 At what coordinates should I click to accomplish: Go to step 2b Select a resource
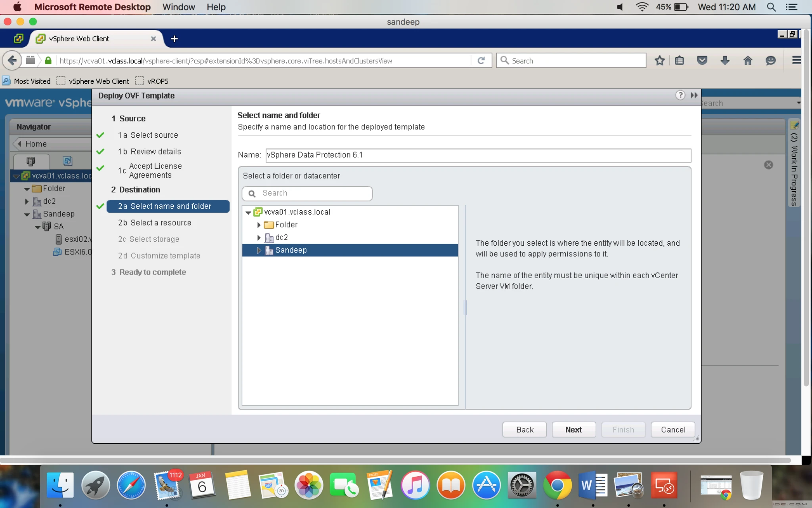(x=155, y=223)
